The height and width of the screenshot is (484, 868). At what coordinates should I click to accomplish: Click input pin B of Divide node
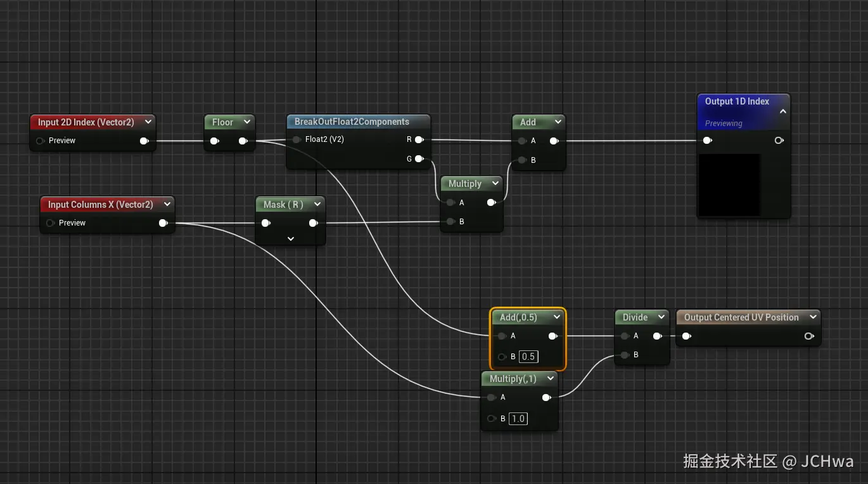625,355
